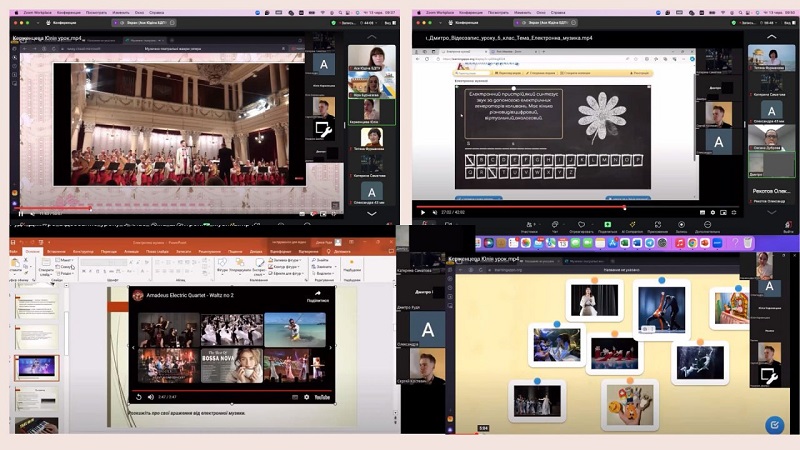This screenshot has height=450, width=800.
Task: Click progress bar of top-left video player
Action: tap(177, 208)
